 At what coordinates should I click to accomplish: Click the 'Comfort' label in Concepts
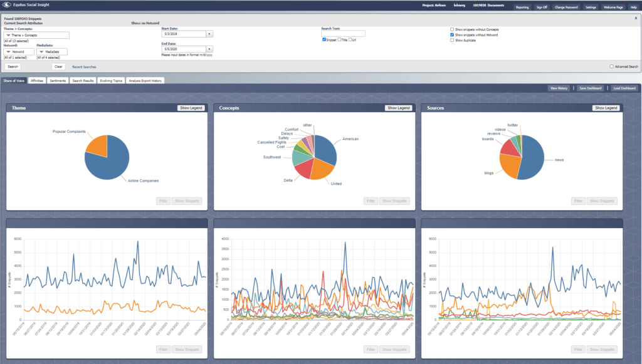click(292, 130)
